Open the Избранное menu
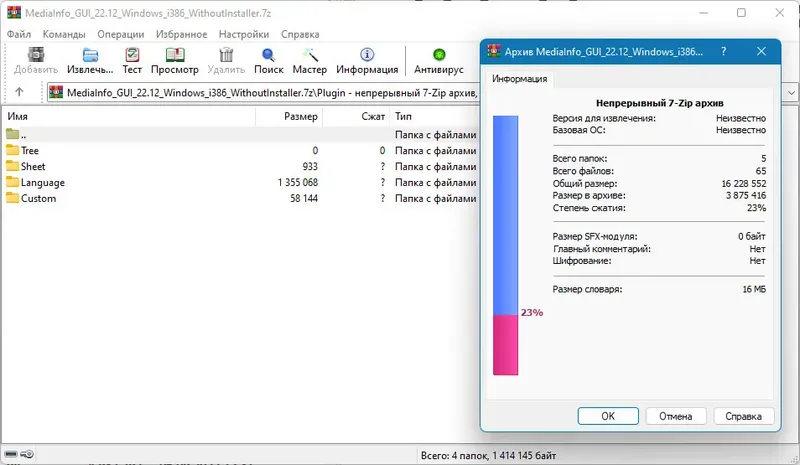The width and height of the screenshot is (800, 465). click(182, 34)
